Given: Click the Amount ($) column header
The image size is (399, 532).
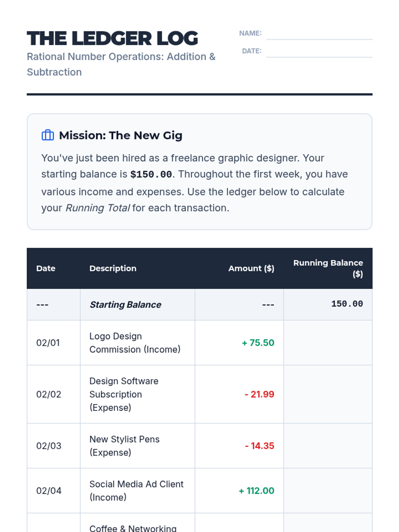Looking at the screenshot, I should click(251, 268).
